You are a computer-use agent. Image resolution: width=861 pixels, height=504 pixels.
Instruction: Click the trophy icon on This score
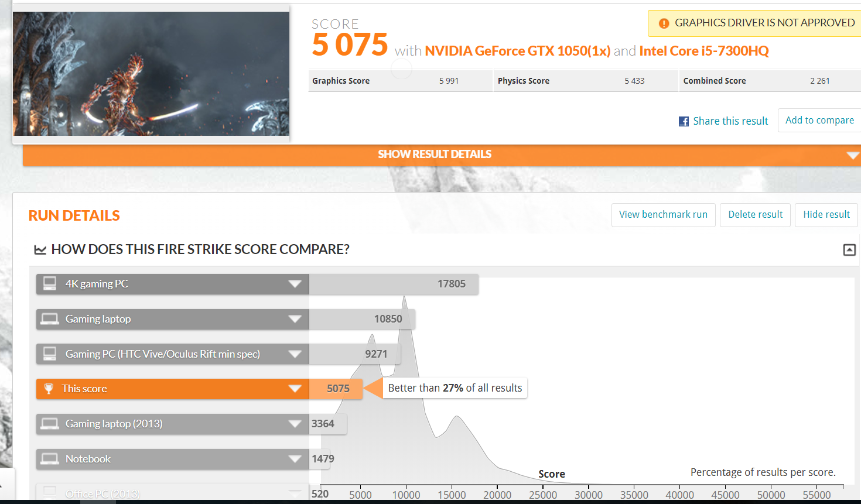[x=49, y=389]
